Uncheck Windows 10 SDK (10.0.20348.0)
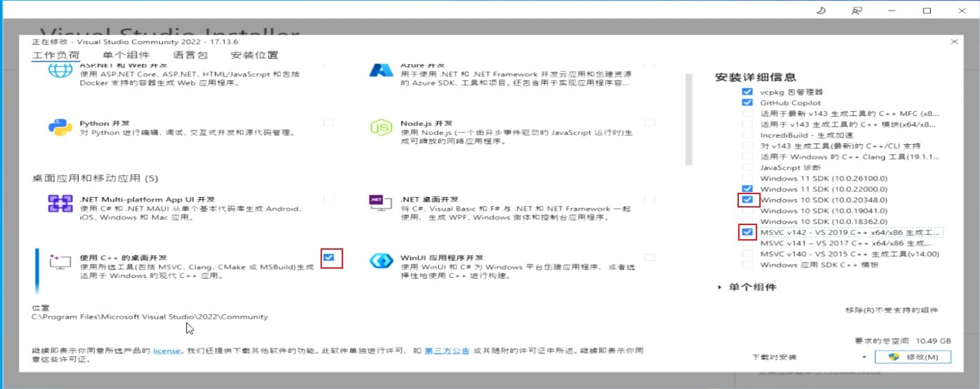The width and height of the screenshot is (980, 389). point(747,200)
